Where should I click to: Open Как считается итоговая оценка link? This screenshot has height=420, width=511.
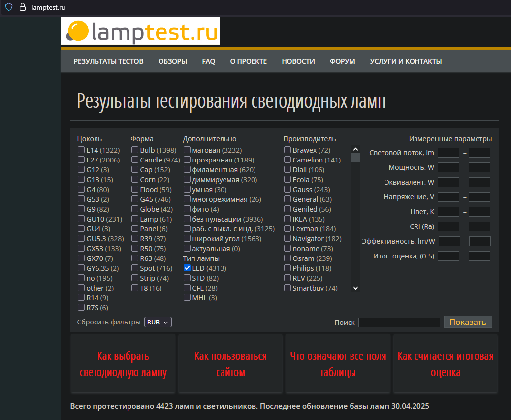pos(446,364)
